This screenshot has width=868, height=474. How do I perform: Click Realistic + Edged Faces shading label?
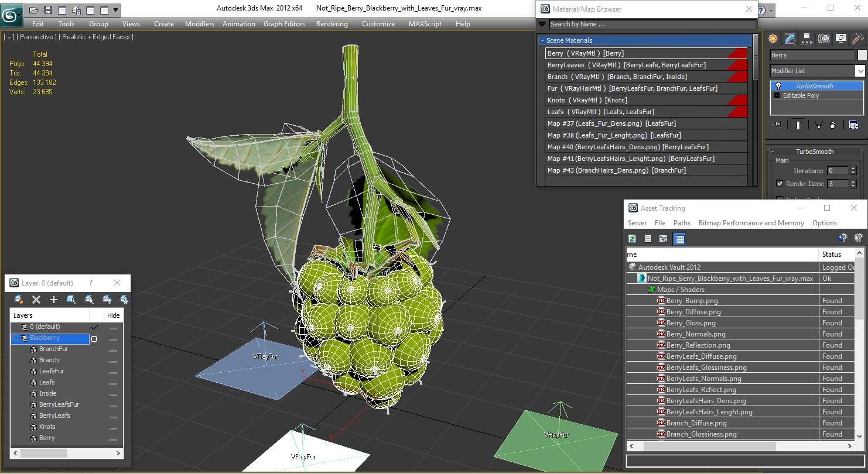pos(96,37)
